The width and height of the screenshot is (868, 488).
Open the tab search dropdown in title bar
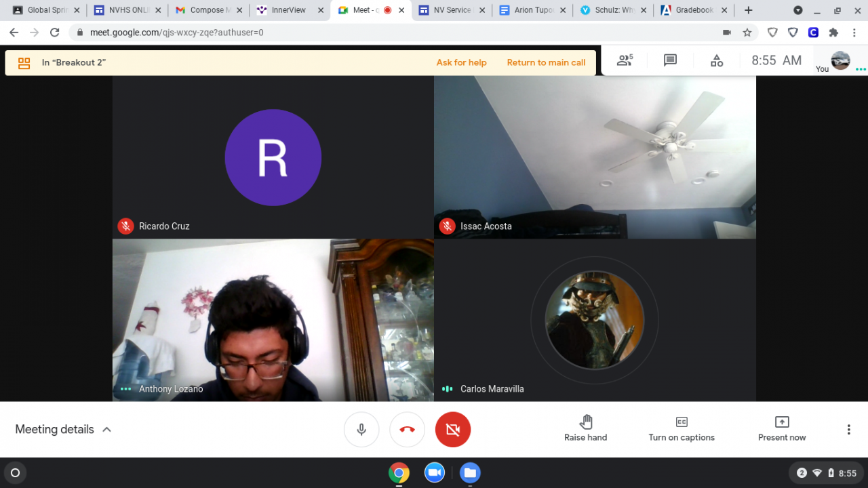tap(798, 10)
